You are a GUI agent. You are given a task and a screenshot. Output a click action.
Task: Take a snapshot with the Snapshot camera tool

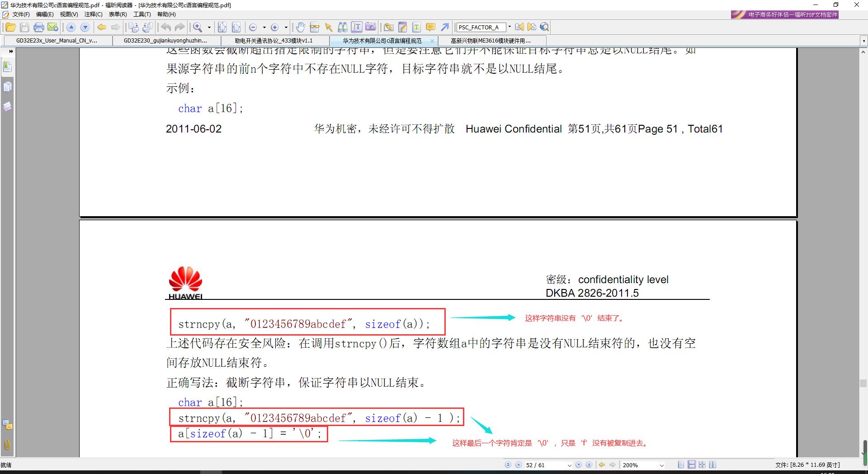(x=371, y=27)
